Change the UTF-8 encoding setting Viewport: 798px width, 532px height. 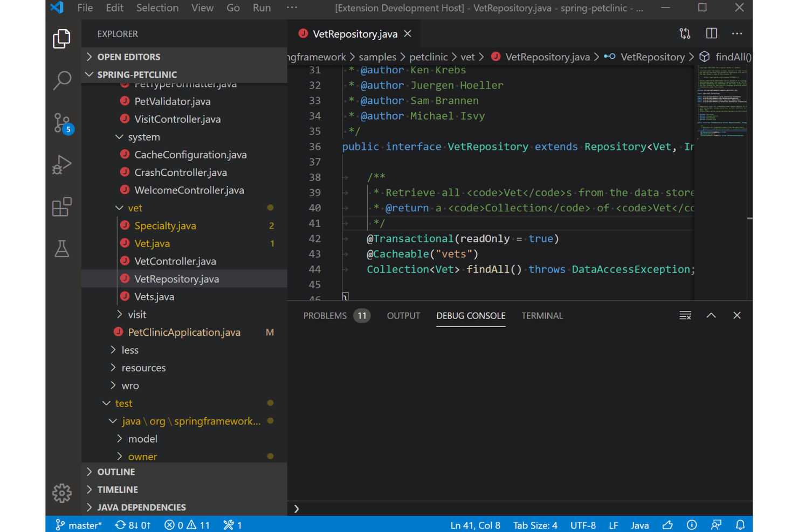(x=583, y=525)
